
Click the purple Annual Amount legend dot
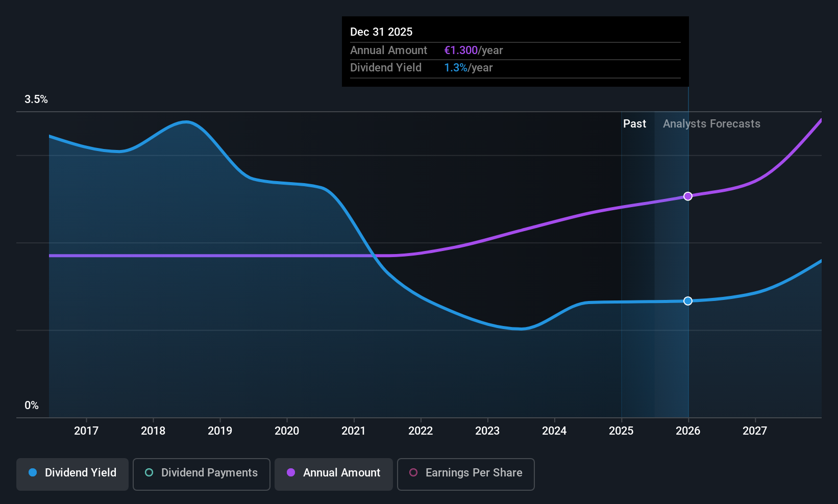point(291,472)
